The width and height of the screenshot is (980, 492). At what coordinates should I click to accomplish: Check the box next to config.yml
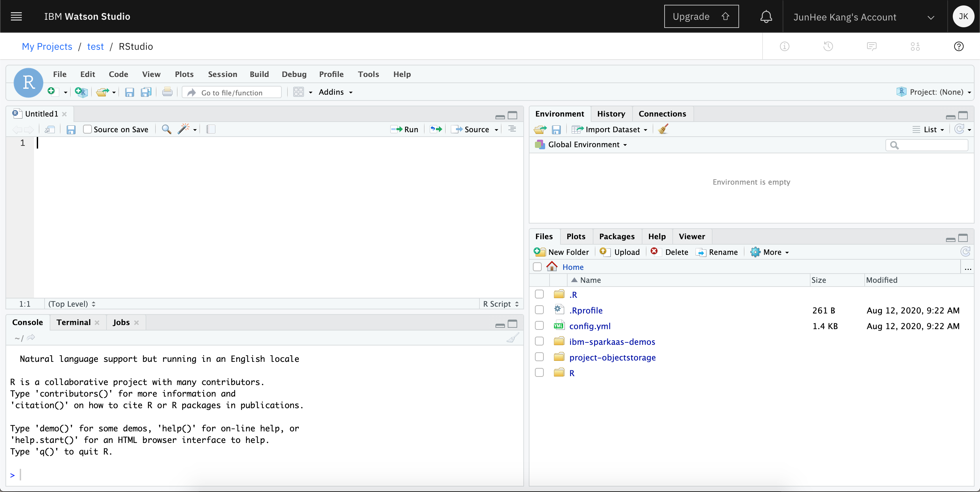(x=539, y=326)
